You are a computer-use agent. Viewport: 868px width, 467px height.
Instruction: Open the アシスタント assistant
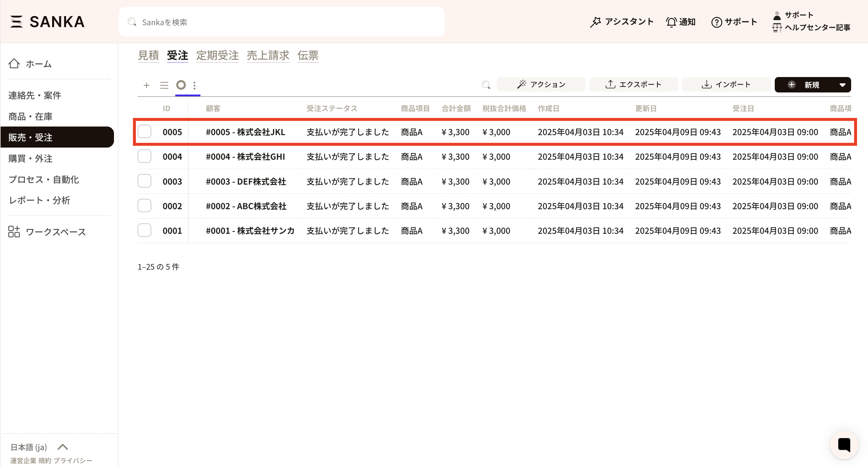pyautogui.click(x=622, y=22)
